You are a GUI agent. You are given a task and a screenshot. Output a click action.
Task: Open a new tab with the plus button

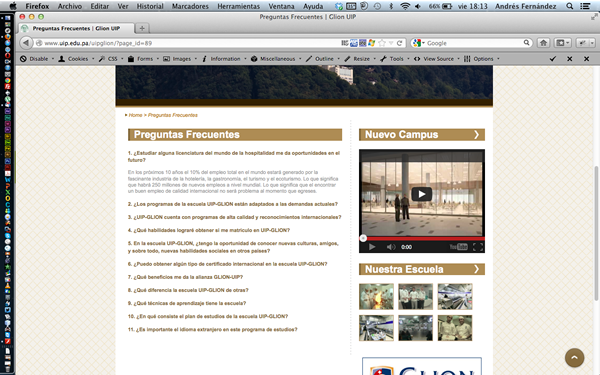142,28
